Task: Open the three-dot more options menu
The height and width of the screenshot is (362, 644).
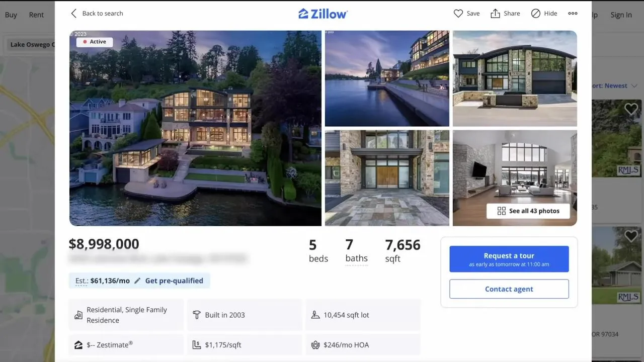Action: tap(573, 14)
